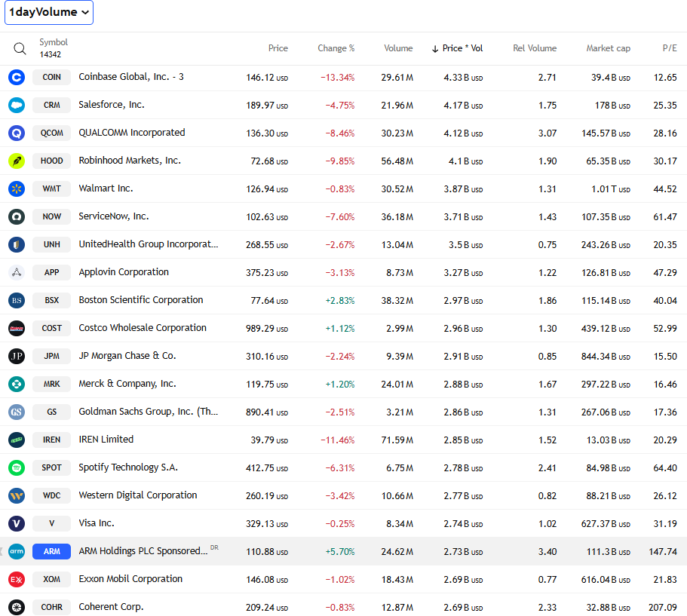Select the UNH ticker badge

coord(52,244)
